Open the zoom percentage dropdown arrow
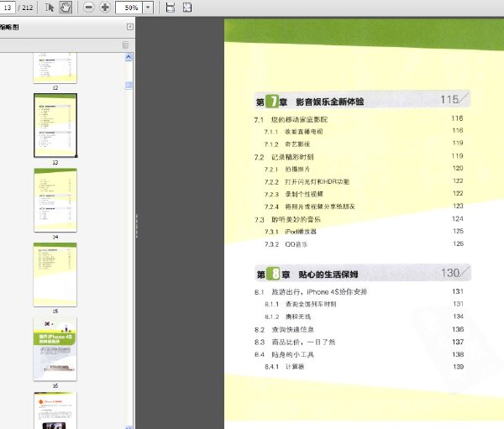This screenshot has width=504, height=429. pos(148,7)
